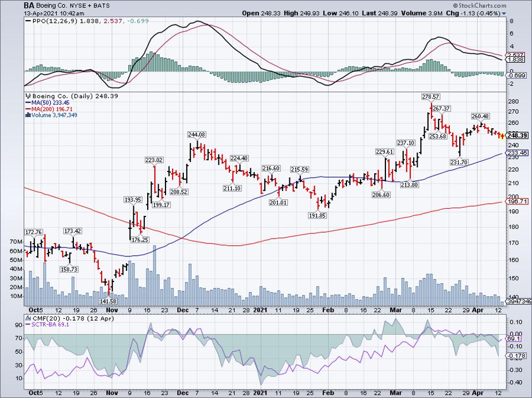Click the High 249.93 value
This screenshot has width=532, height=398.
[x=302, y=13]
